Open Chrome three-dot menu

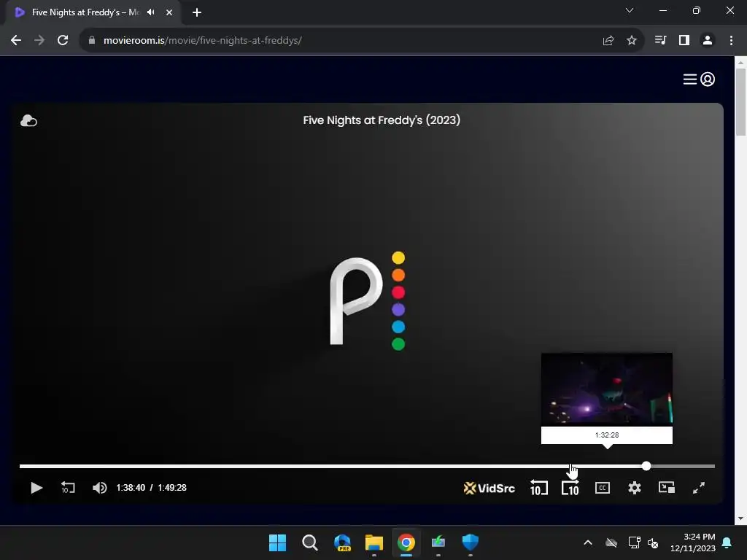[731, 41]
